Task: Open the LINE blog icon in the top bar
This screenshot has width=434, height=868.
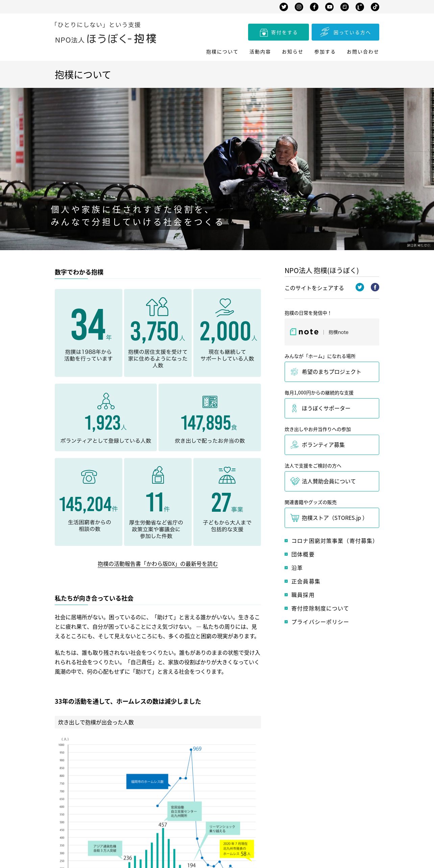Action: coord(360,7)
